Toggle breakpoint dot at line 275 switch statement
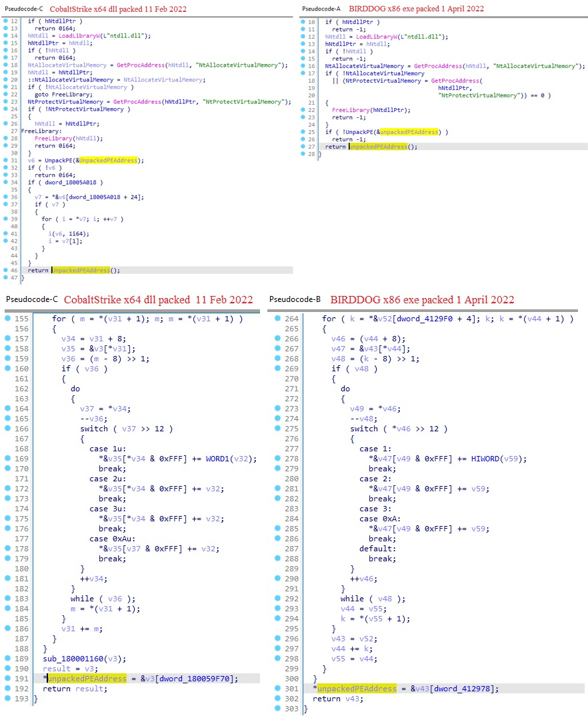The width and height of the screenshot is (588, 716). tap(277, 428)
